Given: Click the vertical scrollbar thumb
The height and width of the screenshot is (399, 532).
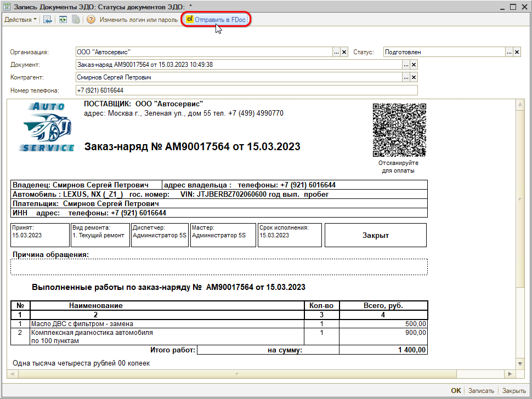Looking at the screenshot, I should click(520, 199).
